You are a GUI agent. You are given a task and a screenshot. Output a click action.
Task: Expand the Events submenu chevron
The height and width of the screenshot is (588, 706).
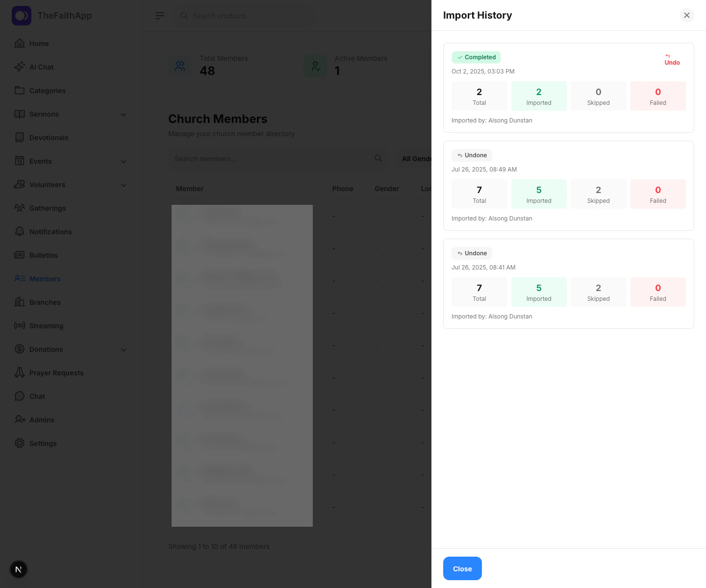coord(124,161)
